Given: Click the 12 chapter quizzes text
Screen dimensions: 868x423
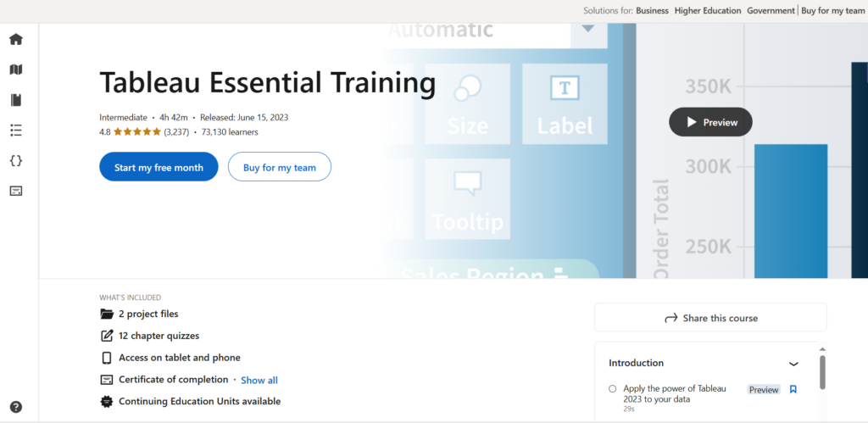Looking at the screenshot, I should tap(159, 336).
